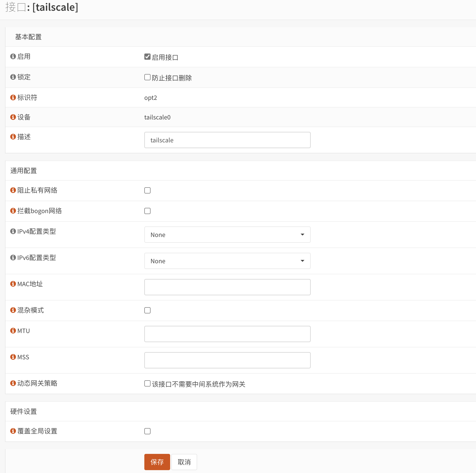Show help icon for 描述
The image size is (476, 473).
(x=13, y=136)
